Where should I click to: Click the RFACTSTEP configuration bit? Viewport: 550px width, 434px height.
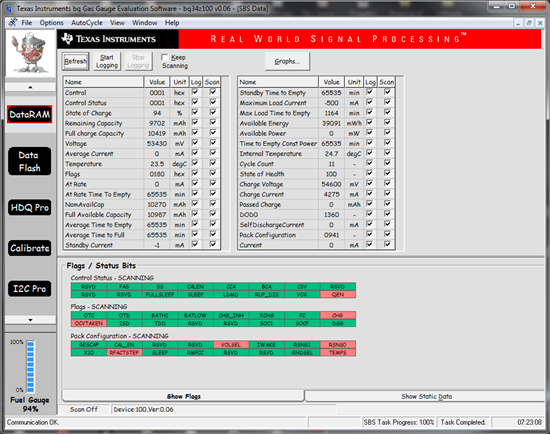[124, 353]
